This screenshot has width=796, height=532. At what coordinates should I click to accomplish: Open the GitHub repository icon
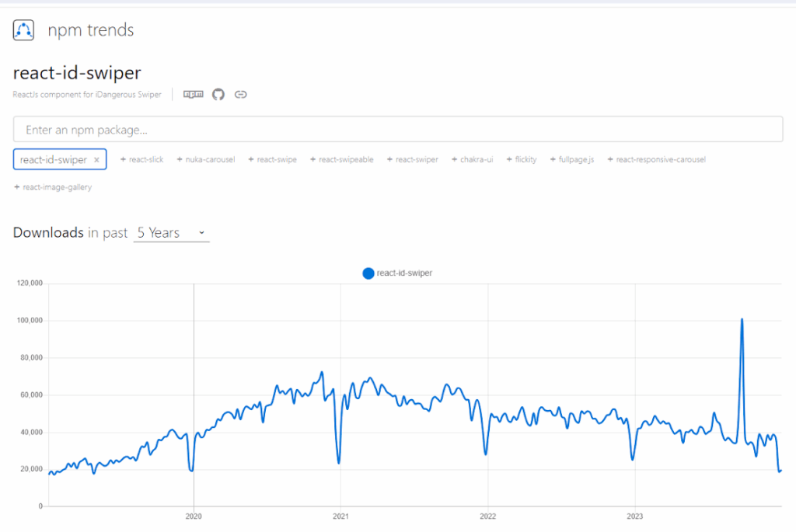pyautogui.click(x=218, y=95)
